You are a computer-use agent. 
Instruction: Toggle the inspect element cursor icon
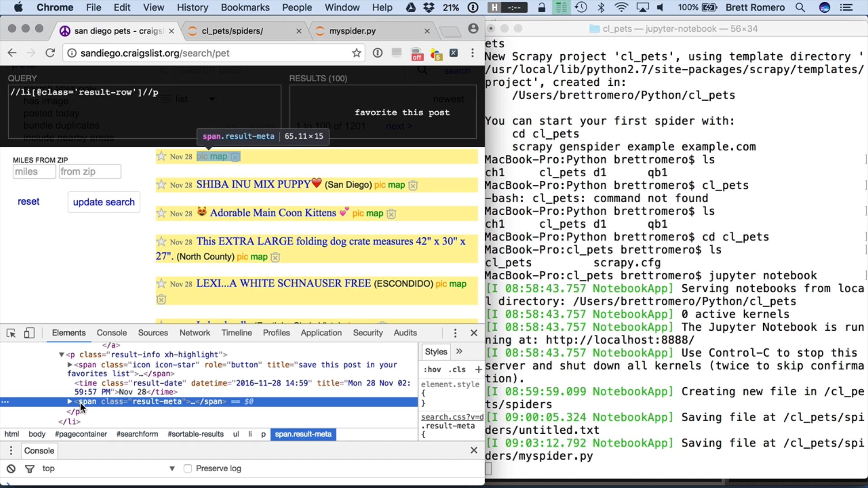tap(11, 332)
